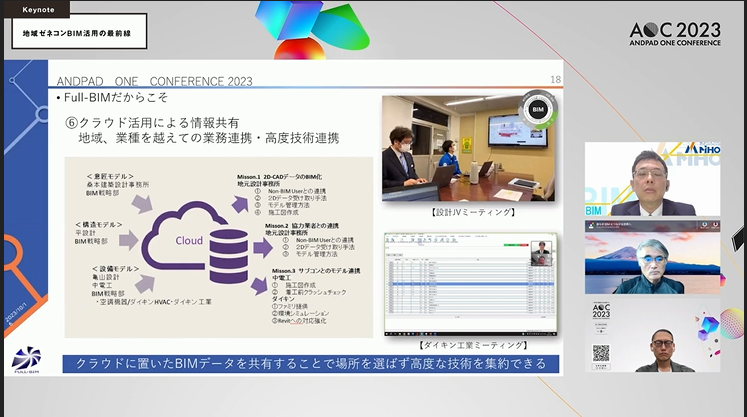This screenshot has height=417, width=747.
Task: Click the Full-BIM logo in the slide corner
Action: (x=26, y=360)
